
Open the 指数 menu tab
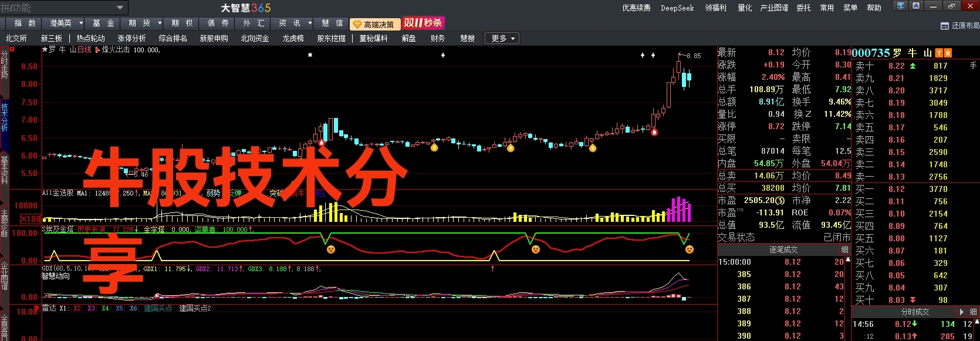pyautogui.click(x=25, y=23)
